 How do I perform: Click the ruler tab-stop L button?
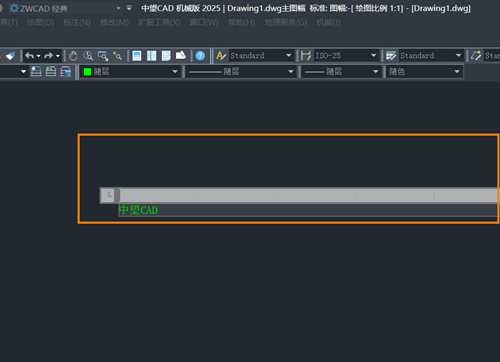(x=109, y=195)
